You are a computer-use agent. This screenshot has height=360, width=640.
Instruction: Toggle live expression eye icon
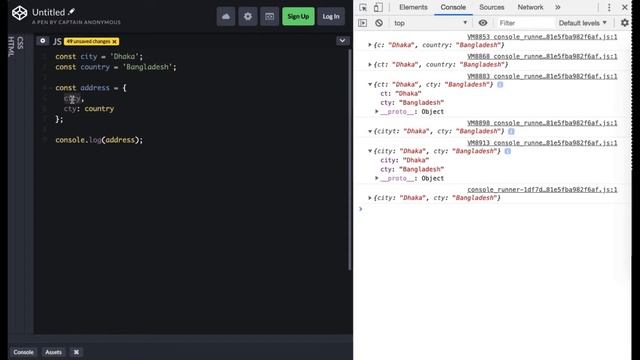pyautogui.click(x=482, y=23)
